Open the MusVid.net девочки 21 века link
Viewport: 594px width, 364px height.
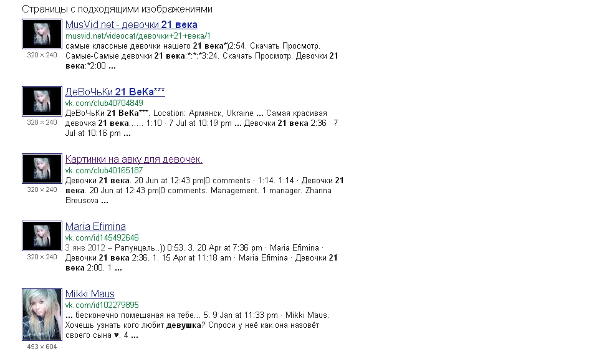[131, 25]
